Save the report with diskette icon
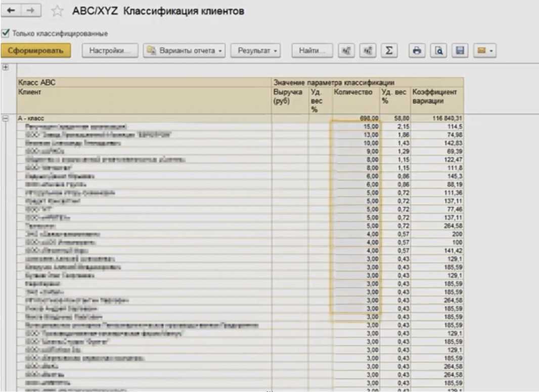This screenshot has height=392, width=539. pos(460,51)
